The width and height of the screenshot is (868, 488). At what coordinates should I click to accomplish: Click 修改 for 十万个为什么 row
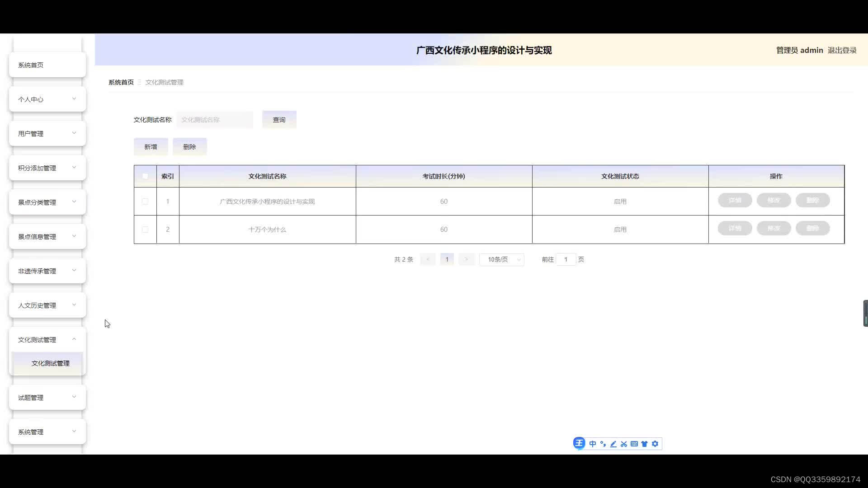(x=774, y=228)
